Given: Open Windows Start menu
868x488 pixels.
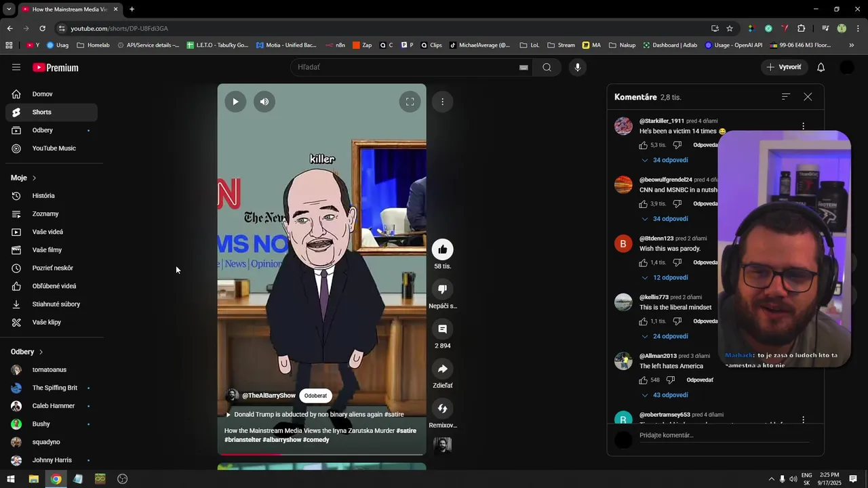Looking at the screenshot, I should [11, 479].
